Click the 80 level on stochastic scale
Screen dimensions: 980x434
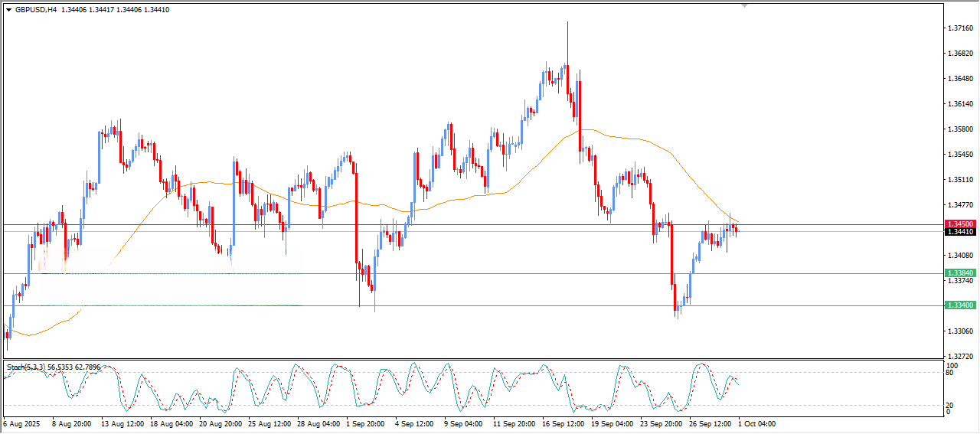point(951,374)
